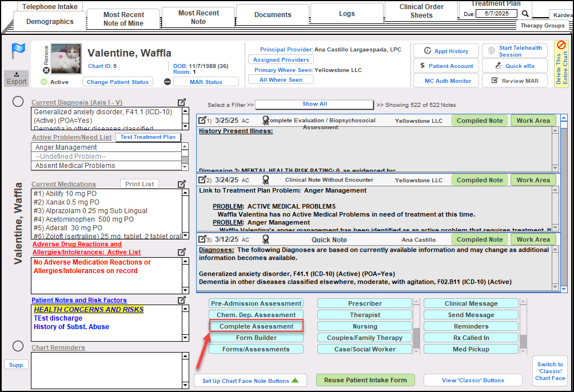This screenshot has height=392, width=574.
Task: Open the 3/25/25 note pop-out icon
Action: [x=202, y=121]
